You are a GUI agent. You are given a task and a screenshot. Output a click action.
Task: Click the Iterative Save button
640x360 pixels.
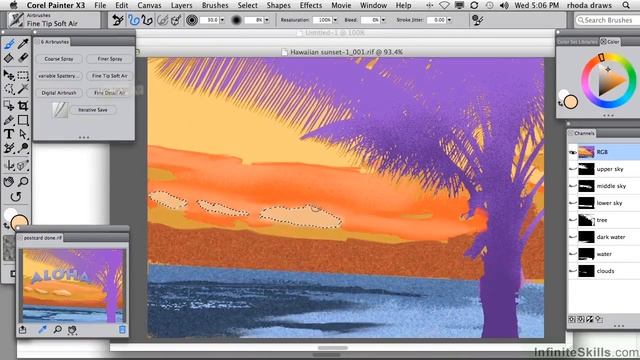pyautogui.click(x=93, y=110)
